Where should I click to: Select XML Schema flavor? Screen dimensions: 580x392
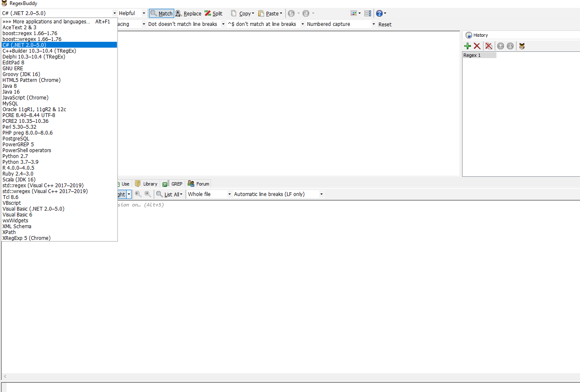59,227
